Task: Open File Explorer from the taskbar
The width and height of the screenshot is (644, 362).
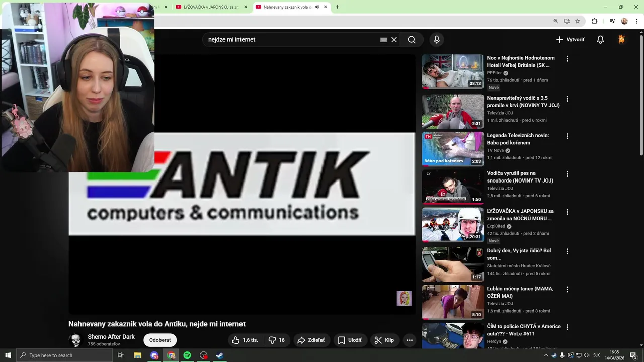Action: 138,355
